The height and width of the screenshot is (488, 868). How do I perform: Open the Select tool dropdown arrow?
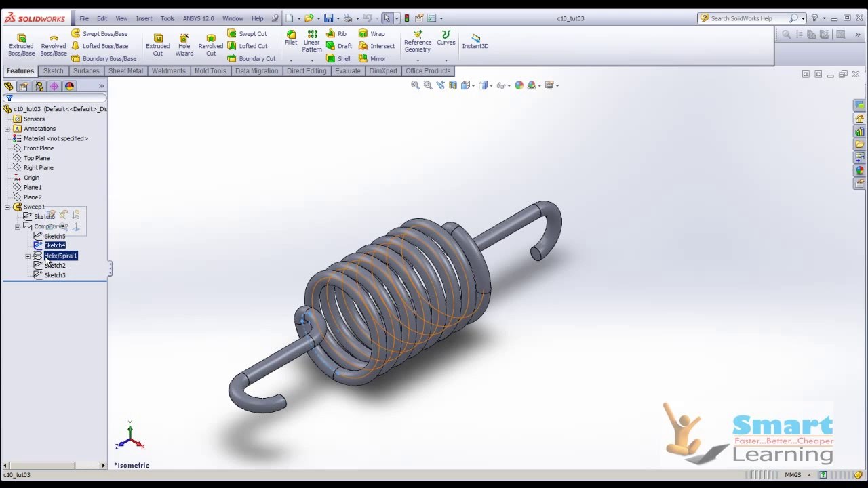(x=397, y=18)
